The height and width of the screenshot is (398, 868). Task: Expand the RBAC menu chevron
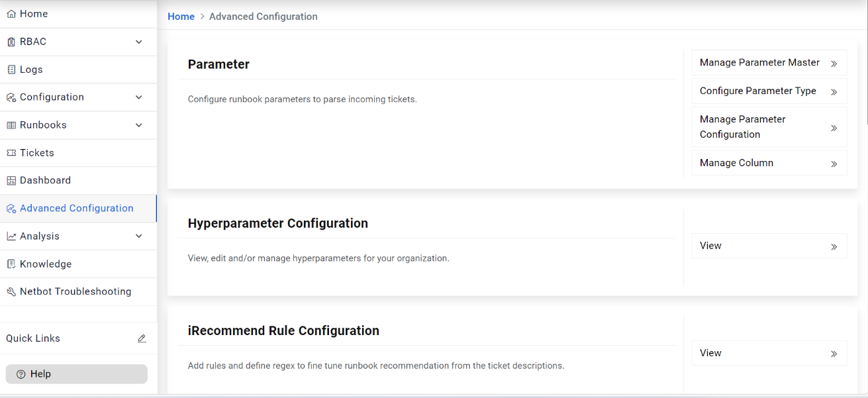139,42
